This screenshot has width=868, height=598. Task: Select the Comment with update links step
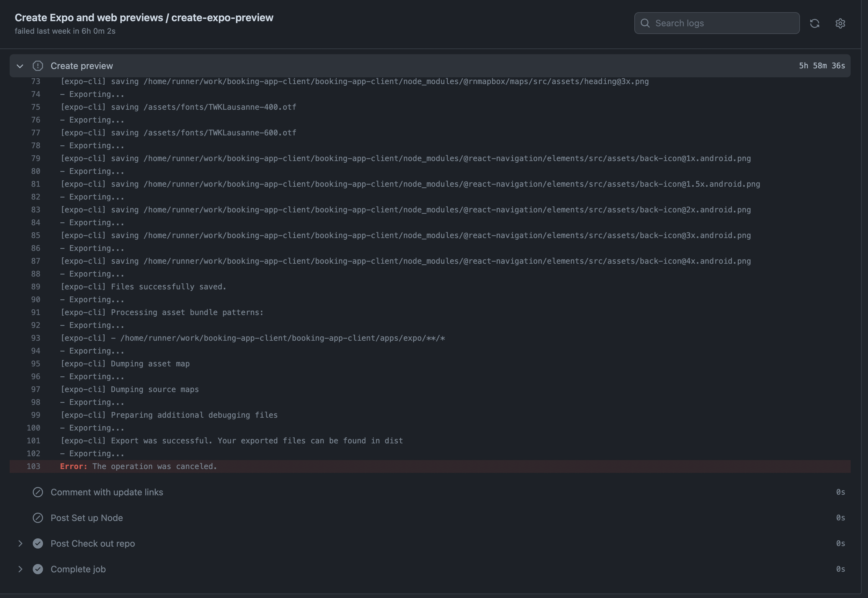coord(107,492)
